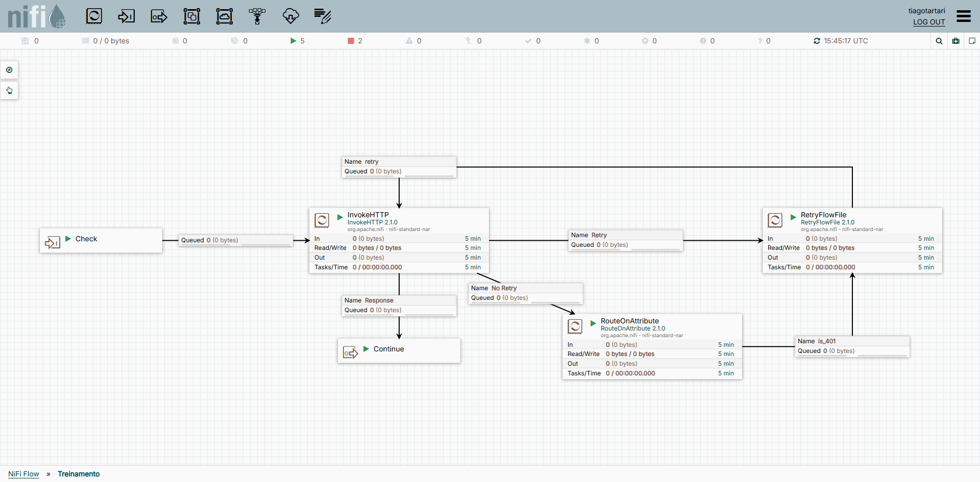980x482 pixels.
Task: Open the global hamburger menu
Action: 964,16
